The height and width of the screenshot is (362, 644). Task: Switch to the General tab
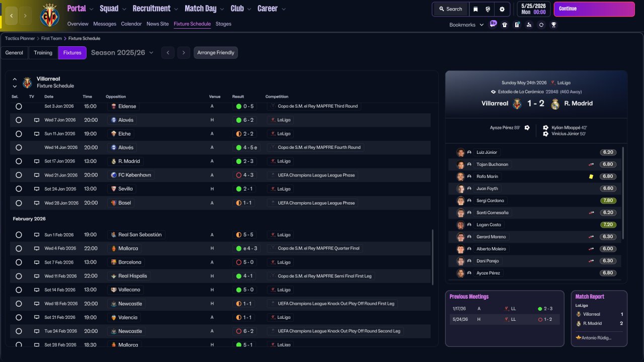coord(14,53)
